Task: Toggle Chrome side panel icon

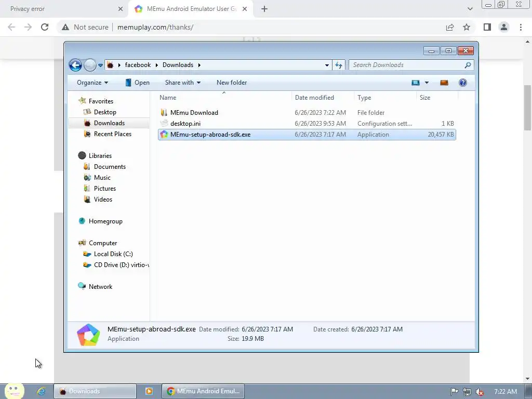Action: click(487, 27)
